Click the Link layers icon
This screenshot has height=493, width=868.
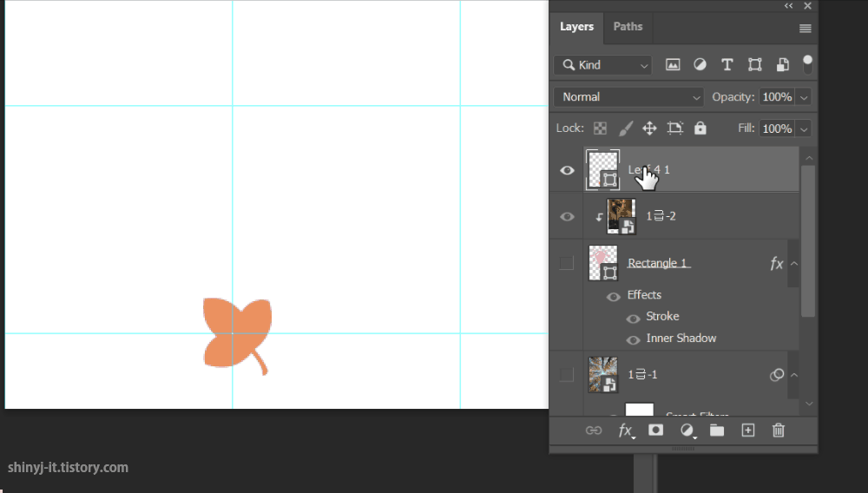click(x=594, y=431)
